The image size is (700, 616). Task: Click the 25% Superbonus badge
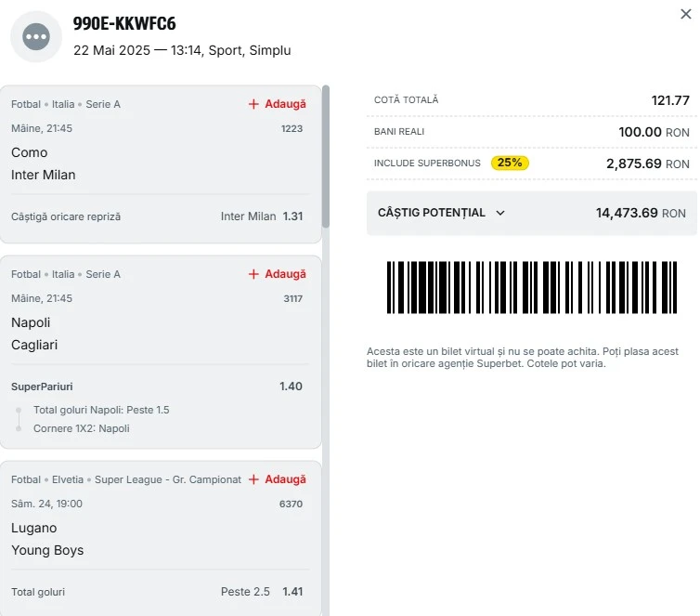(510, 163)
